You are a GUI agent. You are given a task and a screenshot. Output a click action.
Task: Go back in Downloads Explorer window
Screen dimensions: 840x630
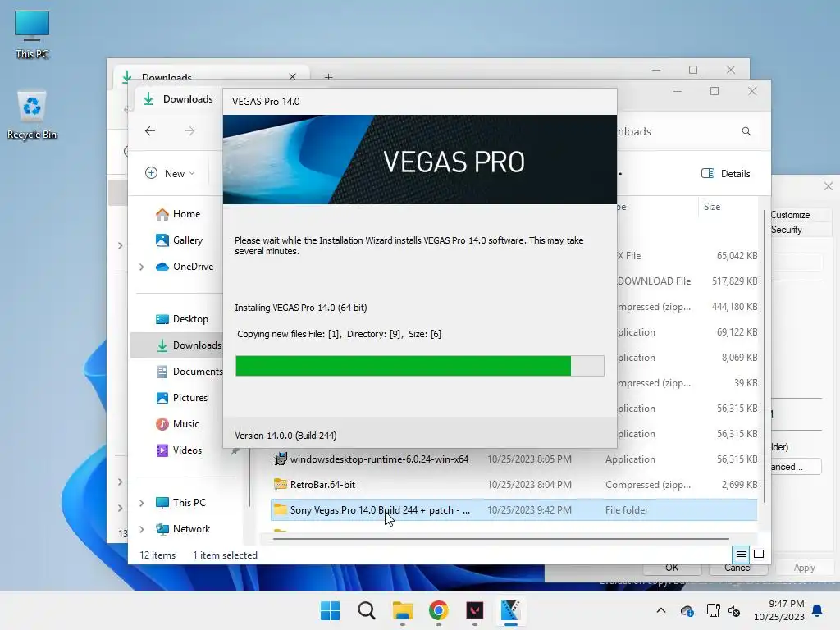click(150, 130)
